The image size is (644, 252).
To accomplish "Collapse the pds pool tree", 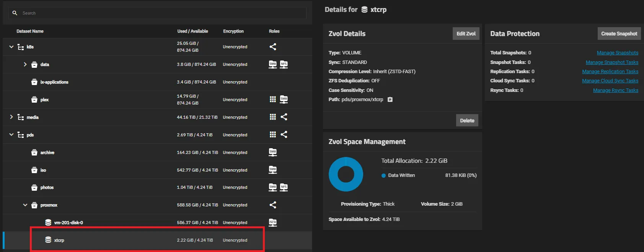I will click(11, 135).
